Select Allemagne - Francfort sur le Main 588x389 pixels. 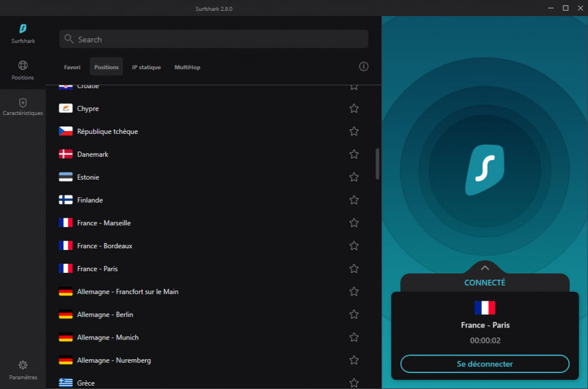(127, 291)
